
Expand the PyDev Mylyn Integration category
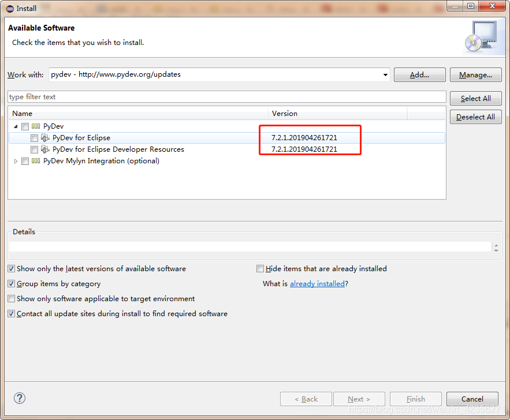(16, 161)
